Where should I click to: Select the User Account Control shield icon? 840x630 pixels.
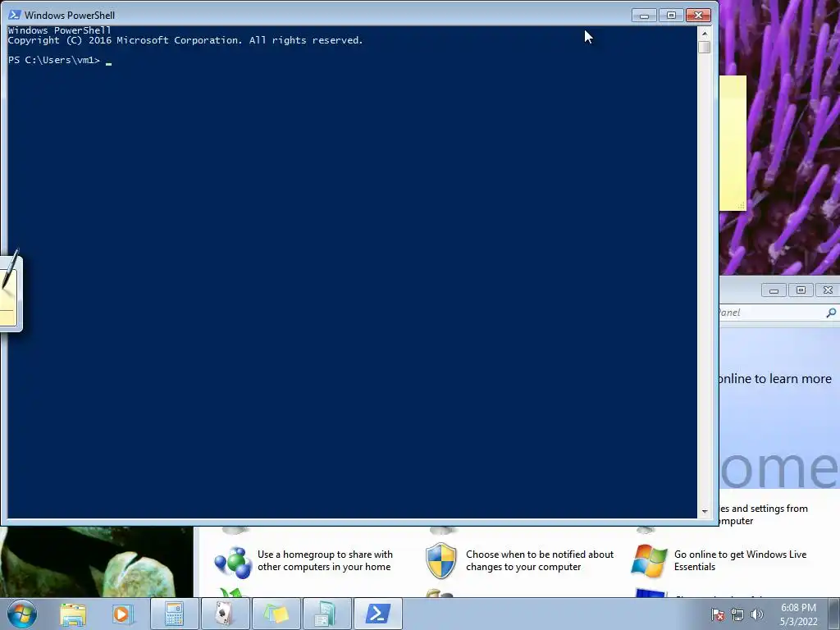point(441,561)
